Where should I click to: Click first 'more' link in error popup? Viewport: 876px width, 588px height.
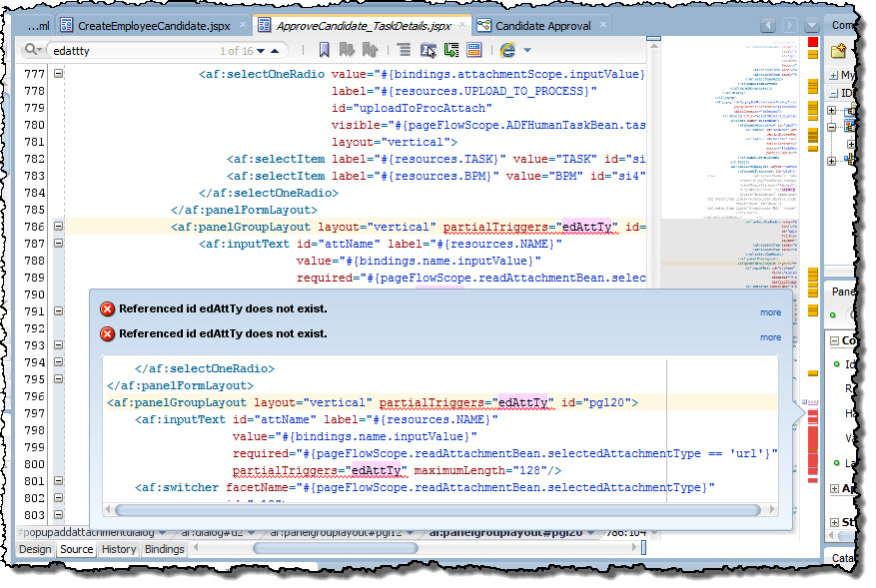click(770, 312)
